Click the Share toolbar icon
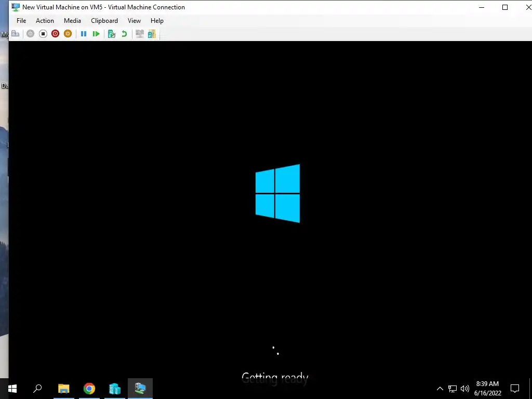The image size is (532, 399). (x=152, y=34)
